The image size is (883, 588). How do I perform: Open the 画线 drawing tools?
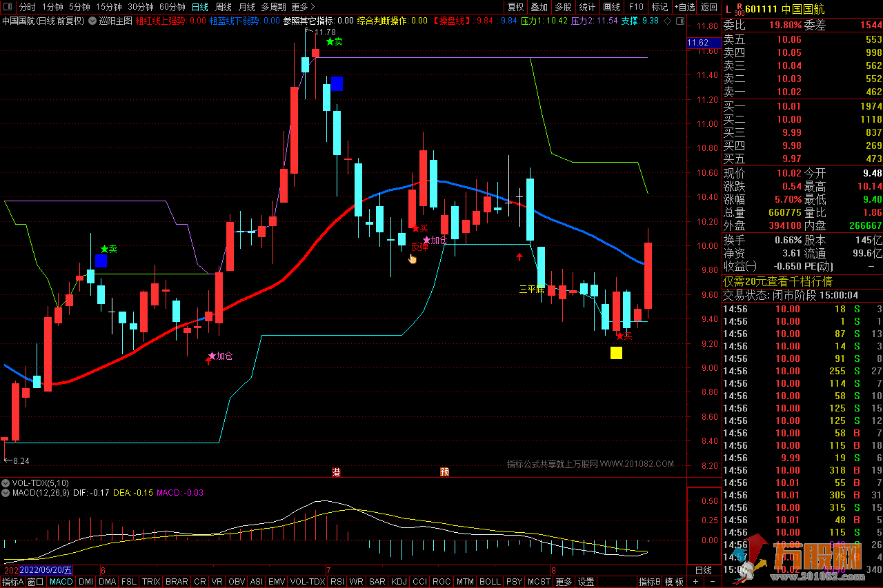[611, 7]
